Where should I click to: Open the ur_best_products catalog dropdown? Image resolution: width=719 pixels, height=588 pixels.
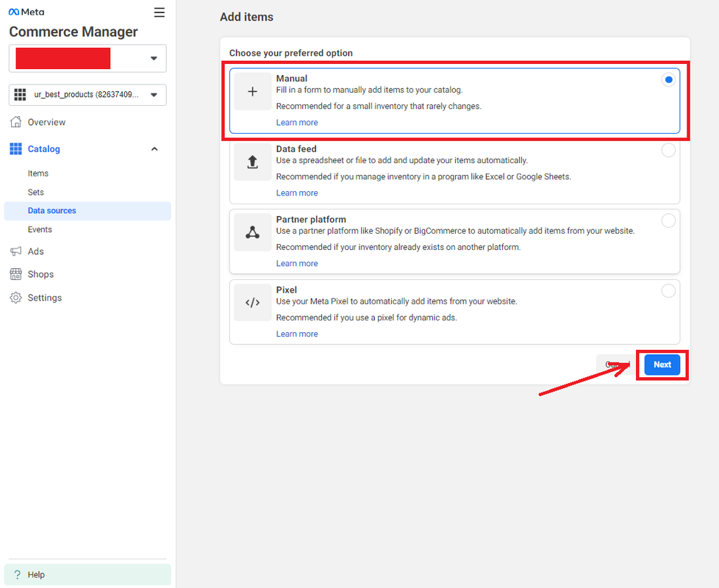click(87, 95)
